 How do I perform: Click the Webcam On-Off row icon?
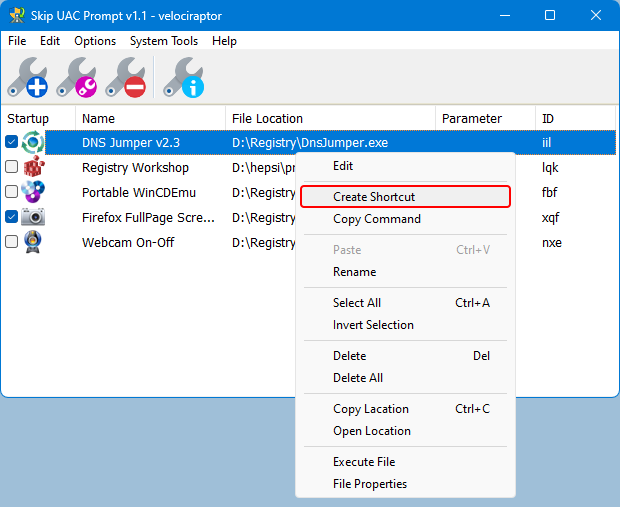click(33, 242)
